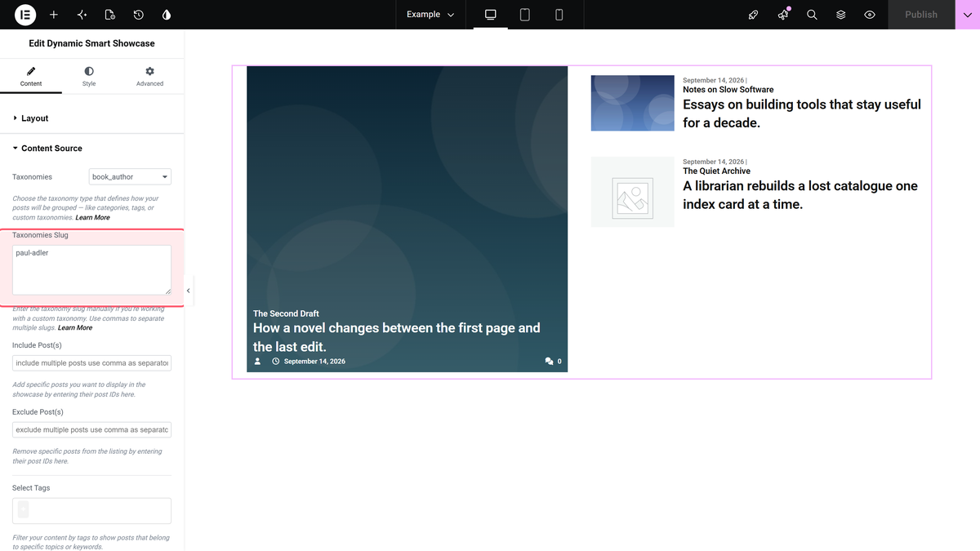
Task: Click the rocket launch icon
Action: click(754, 15)
